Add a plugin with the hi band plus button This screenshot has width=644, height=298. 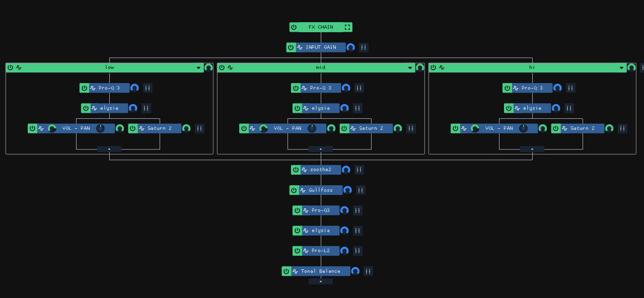[x=532, y=149]
